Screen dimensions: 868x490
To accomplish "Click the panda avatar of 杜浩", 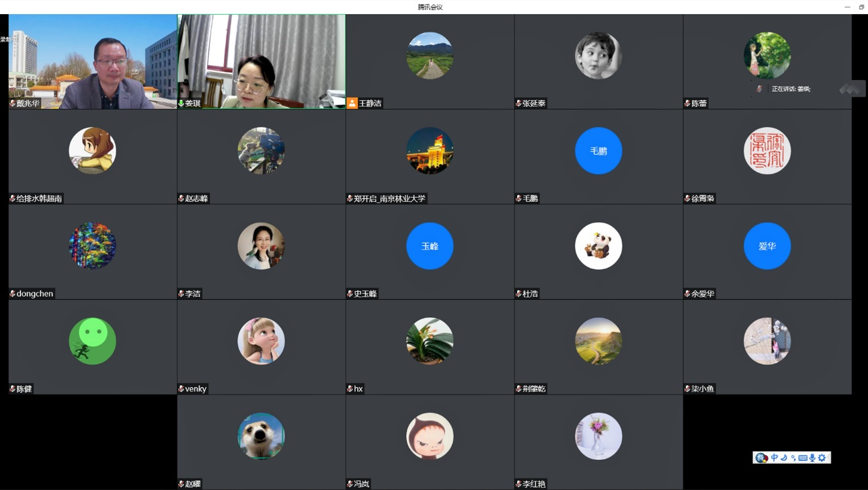I will click(x=598, y=246).
